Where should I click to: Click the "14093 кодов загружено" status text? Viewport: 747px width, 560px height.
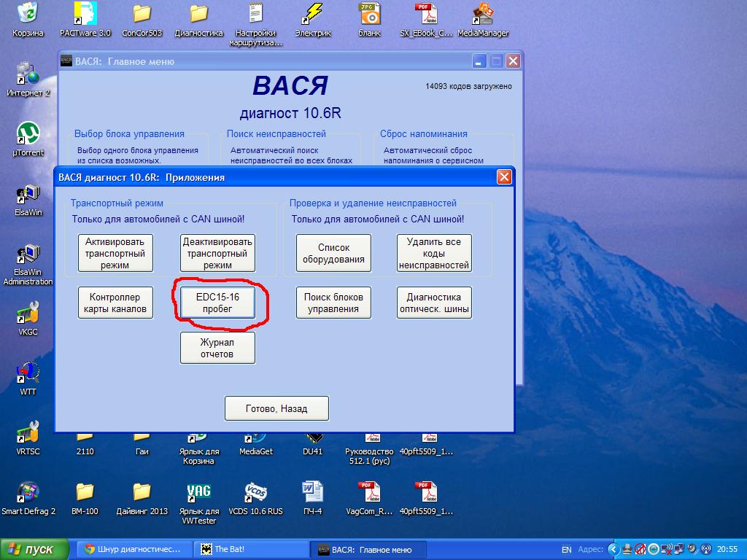pyautogui.click(x=469, y=86)
